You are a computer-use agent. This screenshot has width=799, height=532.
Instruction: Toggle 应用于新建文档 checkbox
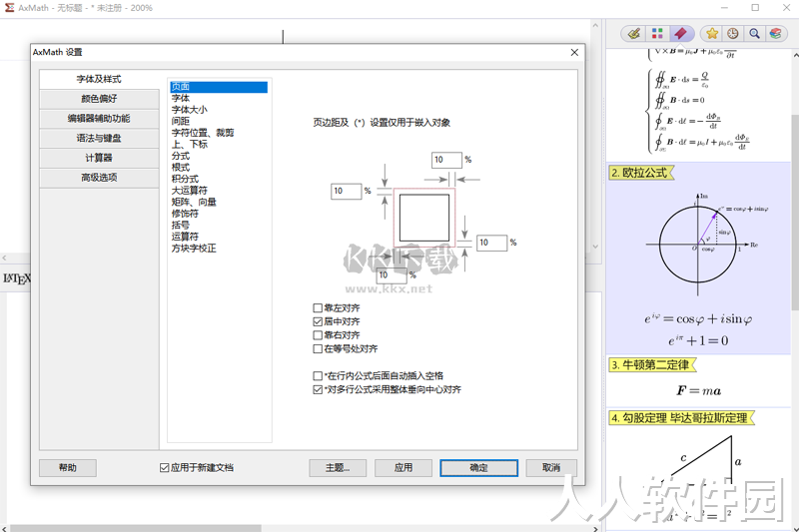pos(164,468)
